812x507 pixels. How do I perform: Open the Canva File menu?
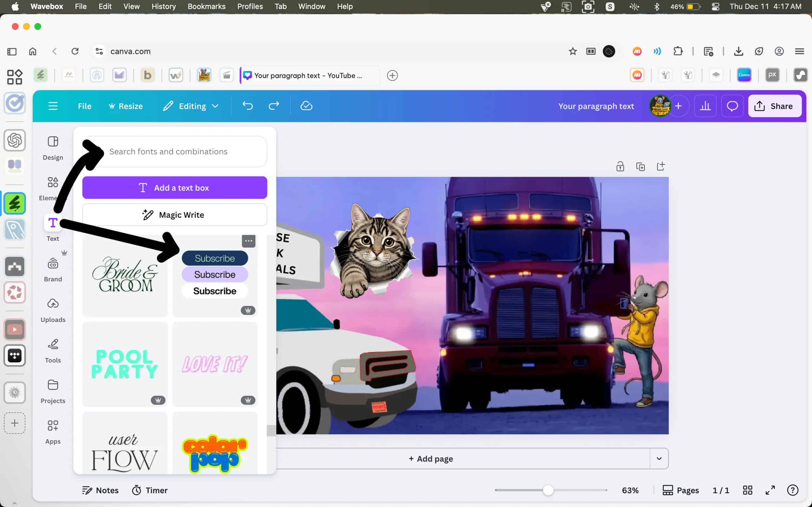point(85,106)
